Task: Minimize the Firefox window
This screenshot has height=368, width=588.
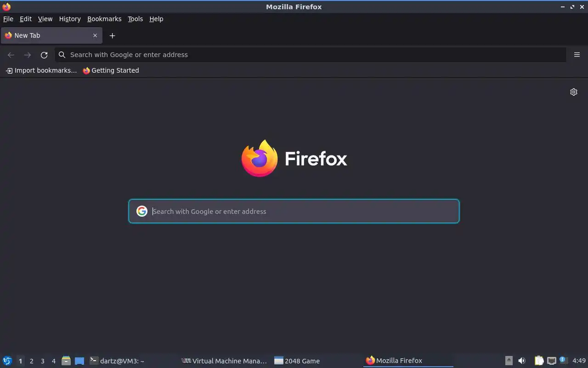Action: (563, 6)
